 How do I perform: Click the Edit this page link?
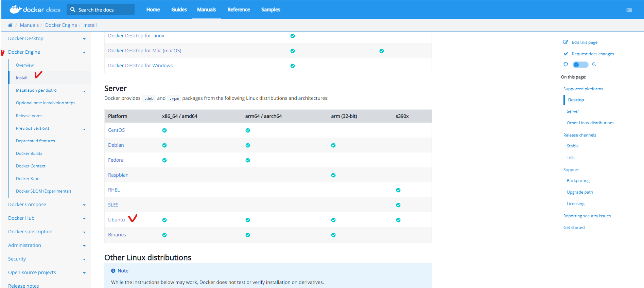[x=585, y=42]
